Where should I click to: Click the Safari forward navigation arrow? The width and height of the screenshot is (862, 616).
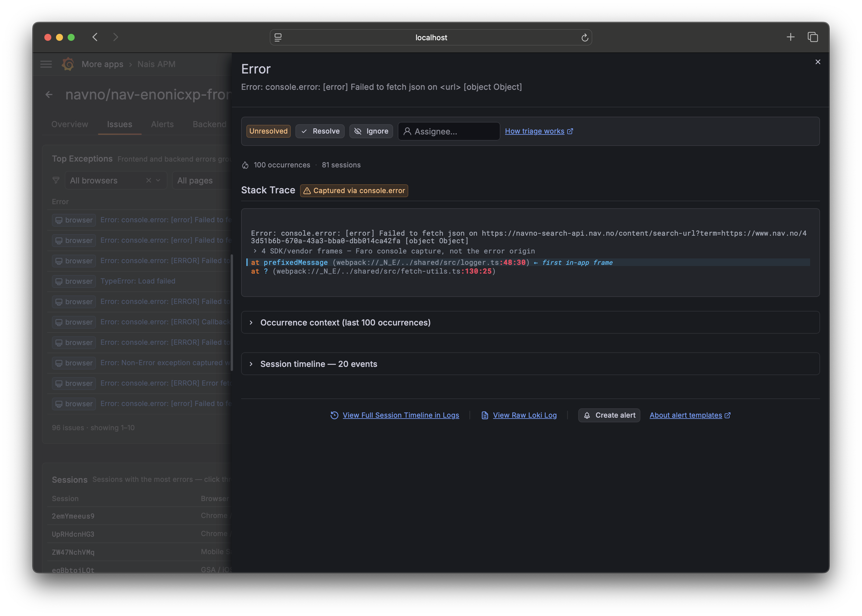[x=116, y=37]
